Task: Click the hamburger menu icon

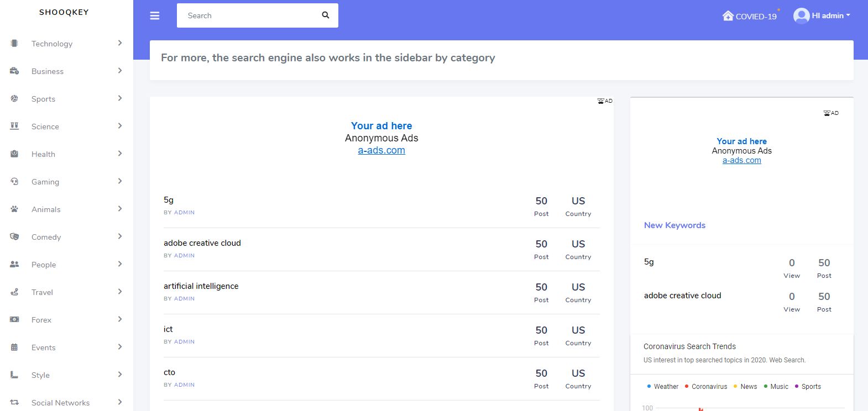Action: pos(155,16)
